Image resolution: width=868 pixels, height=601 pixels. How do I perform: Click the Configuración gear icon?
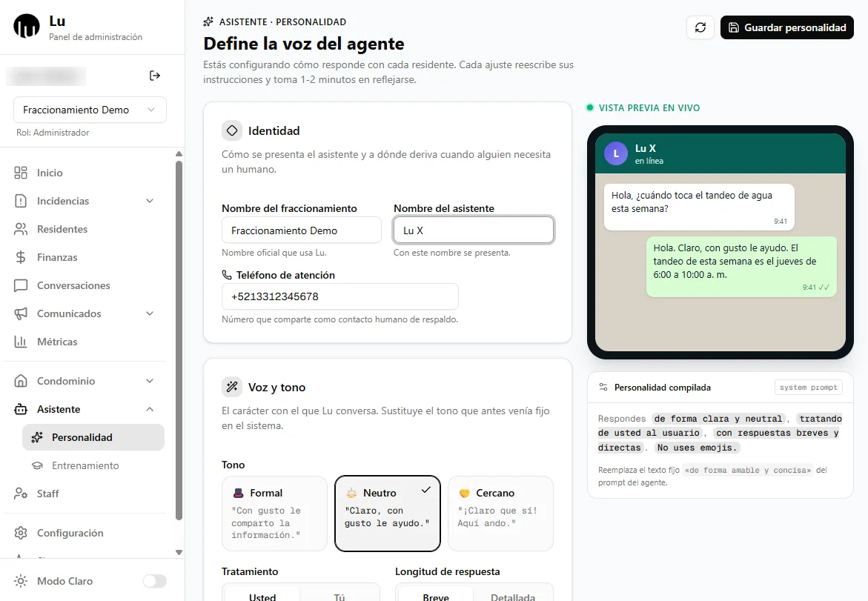21,533
